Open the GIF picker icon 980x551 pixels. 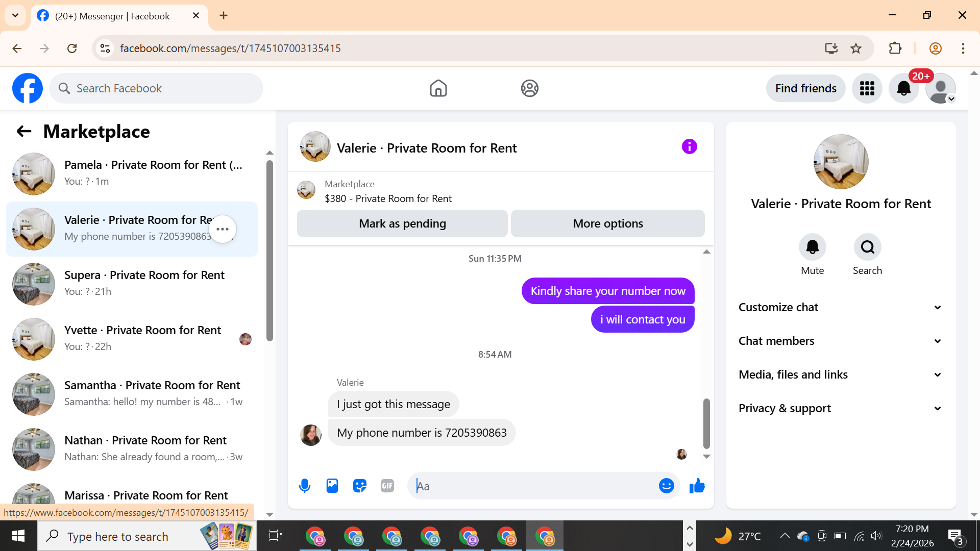[387, 486]
